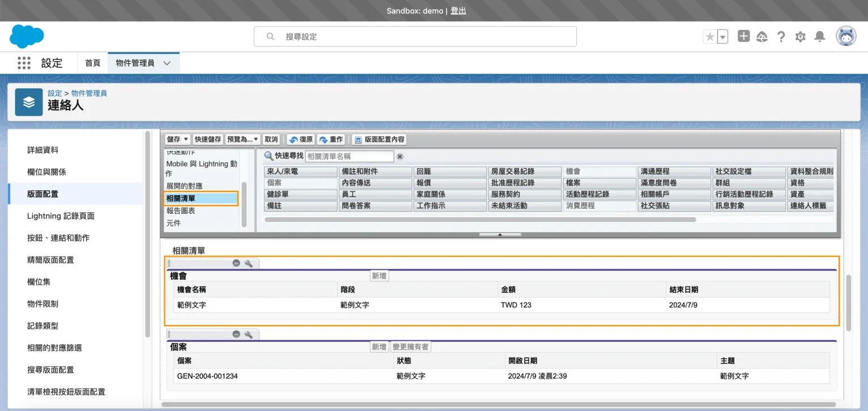Viewport: 868px width, 411px height.
Task: Show notifications via the bell icon
Action: click(820, 37)
